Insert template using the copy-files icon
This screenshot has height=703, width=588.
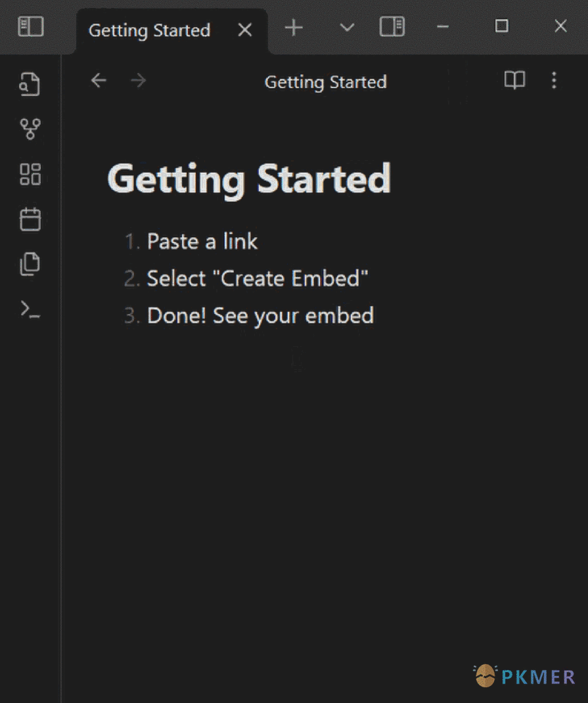[x=30, y=263]
